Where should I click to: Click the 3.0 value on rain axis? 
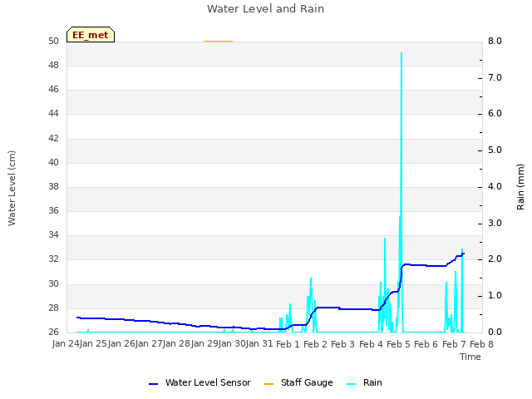click(495, 223)
